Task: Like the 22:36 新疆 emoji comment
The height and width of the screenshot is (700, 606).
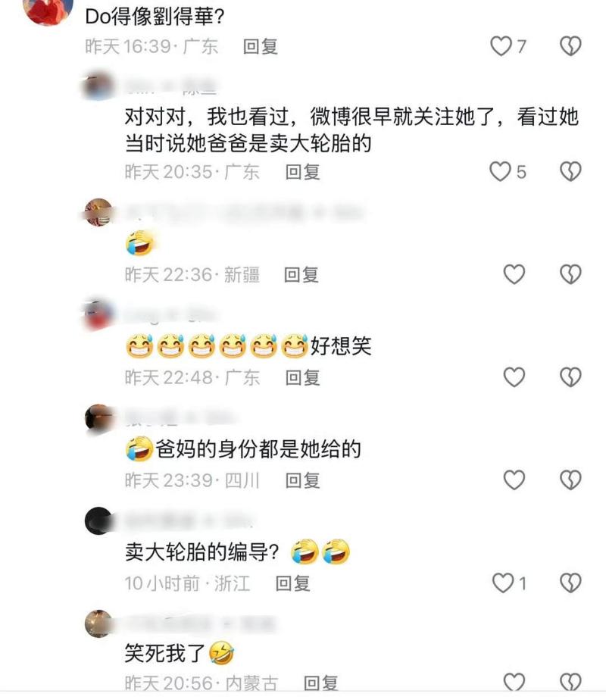Action: tap(514, 274)
